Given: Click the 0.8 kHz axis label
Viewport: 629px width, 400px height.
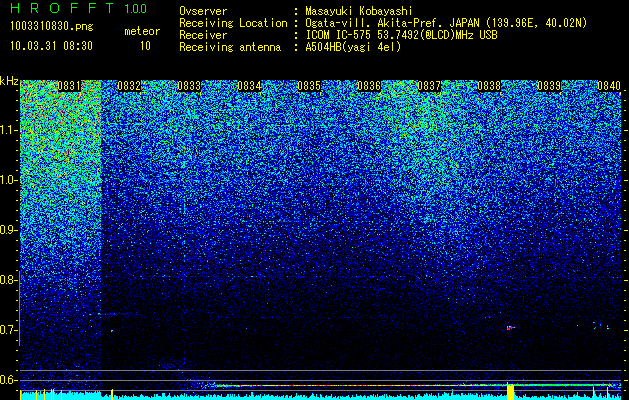Looking at the screenshot, I should [x=8, y=280].
